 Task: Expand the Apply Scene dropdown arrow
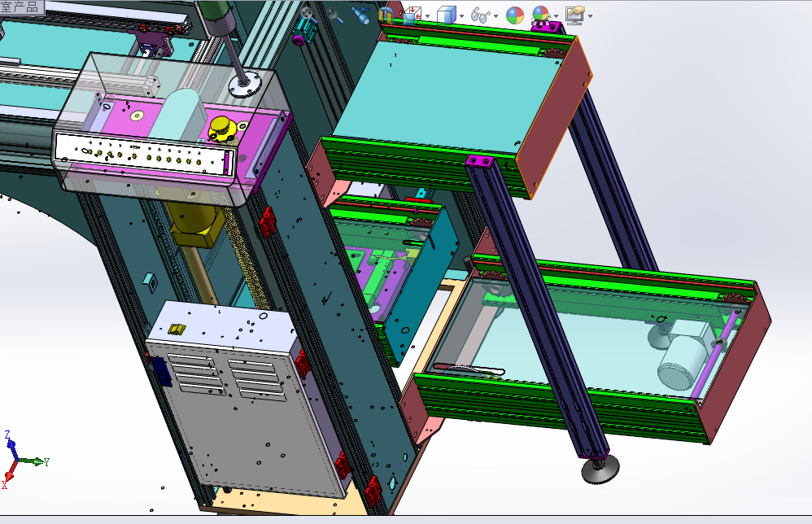click(557, 16)
